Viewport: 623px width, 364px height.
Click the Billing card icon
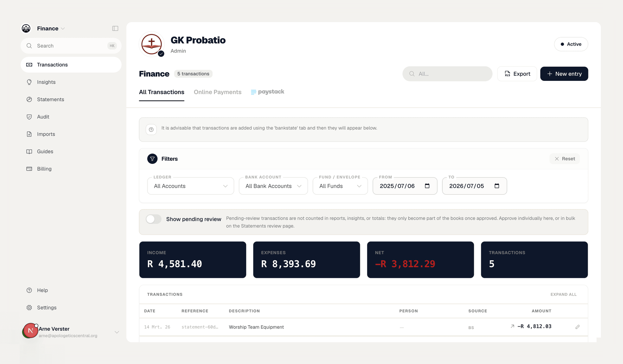point(29,169)
